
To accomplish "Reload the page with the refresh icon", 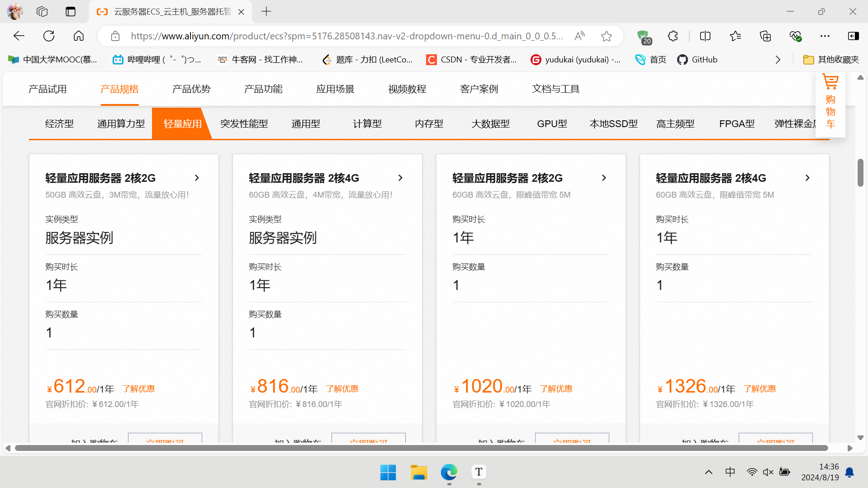I will [x=49, y=36].
